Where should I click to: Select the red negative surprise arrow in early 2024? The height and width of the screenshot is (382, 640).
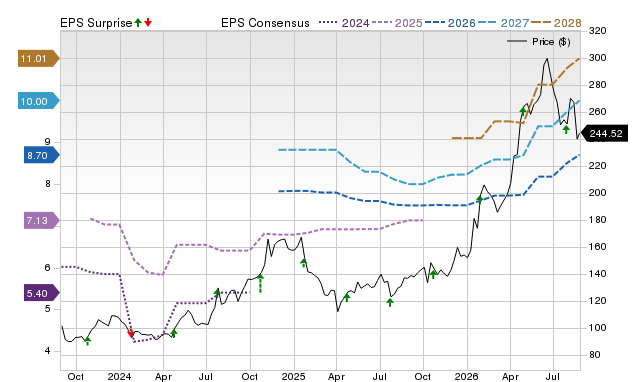pyautogui.click(x=131, y=334)
